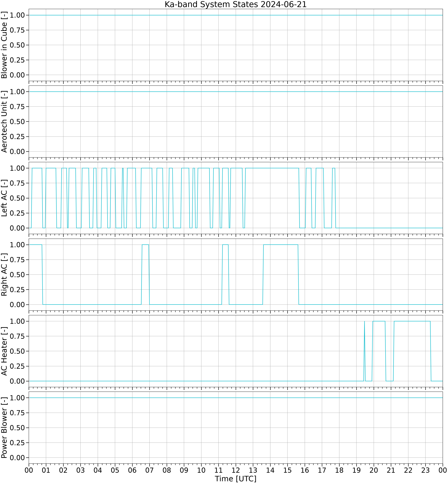Click the Right AC on-plateau near hour 14

[x=281, y=245]
